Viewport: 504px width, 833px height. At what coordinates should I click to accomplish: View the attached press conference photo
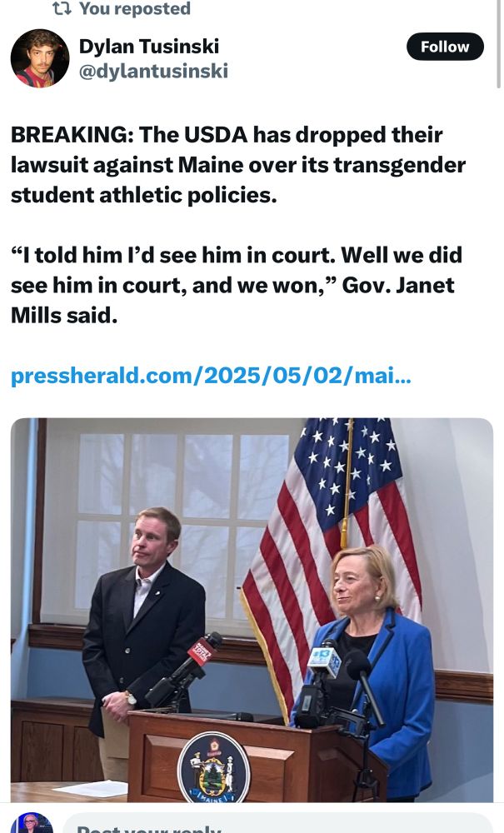pyautogui.click(x=252, y=610)
